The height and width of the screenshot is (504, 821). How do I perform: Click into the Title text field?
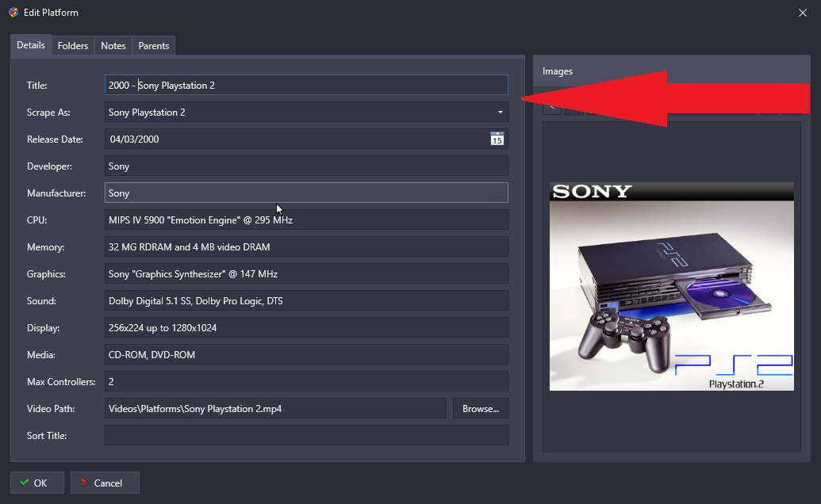pos(306,86)
